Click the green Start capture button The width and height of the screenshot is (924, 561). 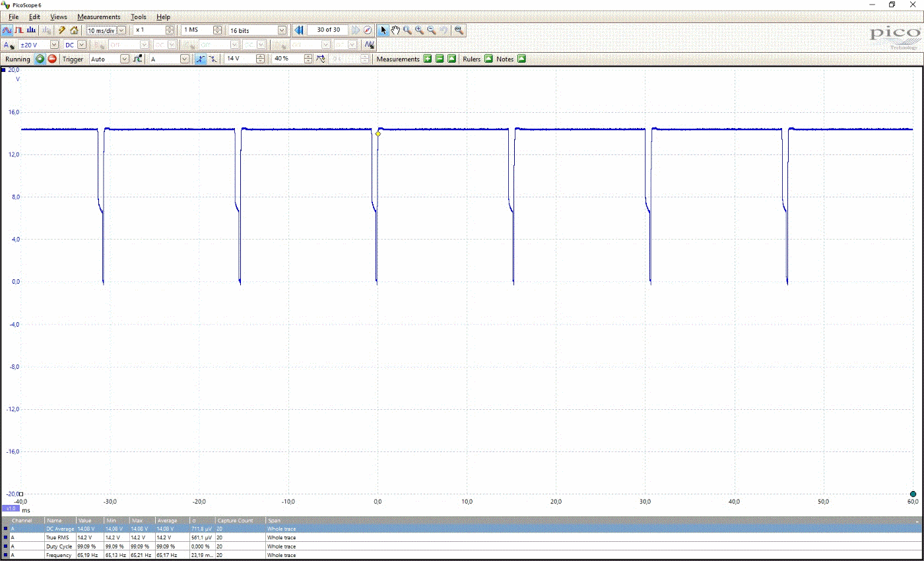click(x=40, y=59)
